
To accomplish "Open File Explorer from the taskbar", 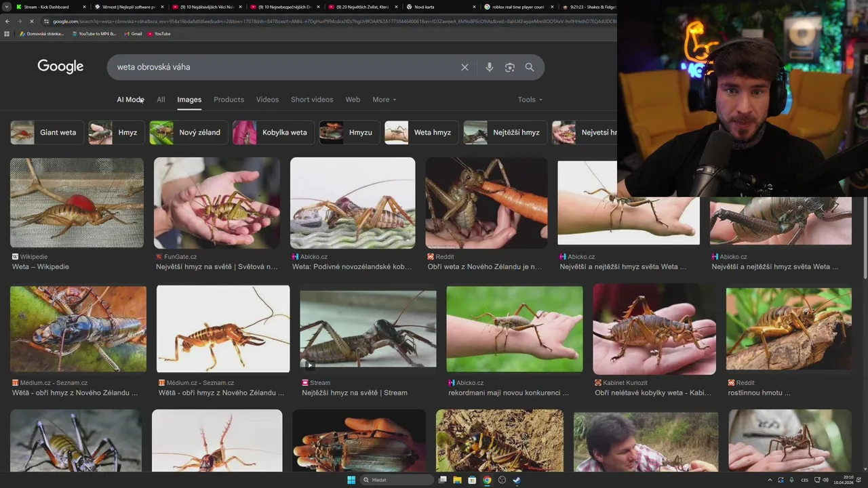I will (457, 480).
